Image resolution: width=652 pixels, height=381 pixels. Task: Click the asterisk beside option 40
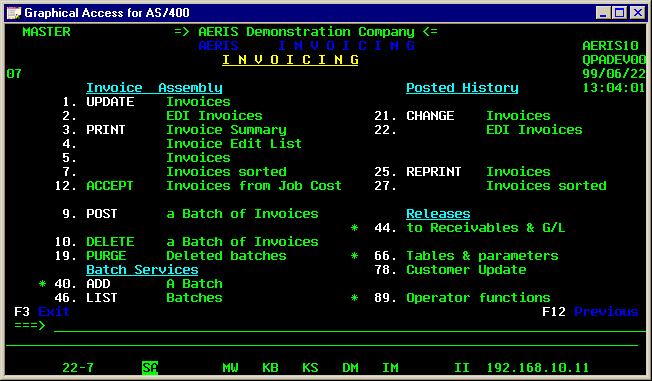coord(42,284)
